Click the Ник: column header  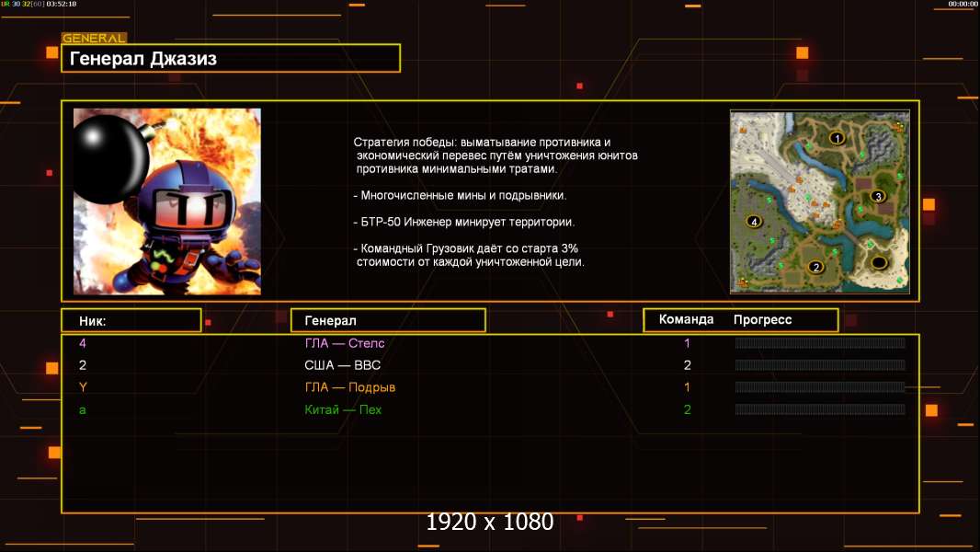pos(131,320)
